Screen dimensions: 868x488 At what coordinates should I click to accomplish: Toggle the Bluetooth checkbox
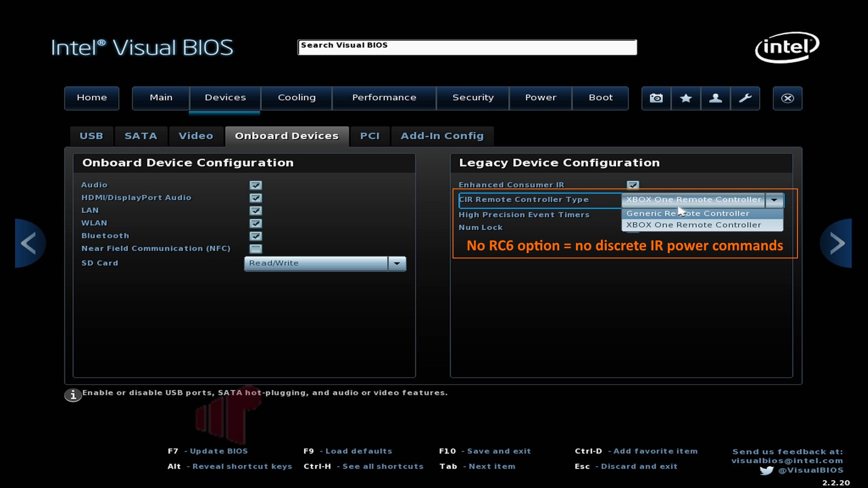coord(255,236)
